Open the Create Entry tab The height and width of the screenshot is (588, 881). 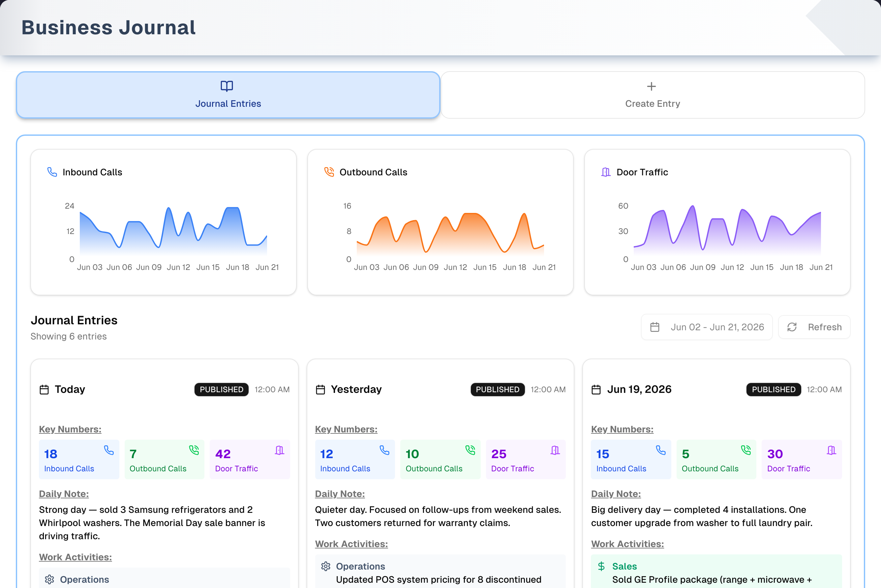point(653,95)
